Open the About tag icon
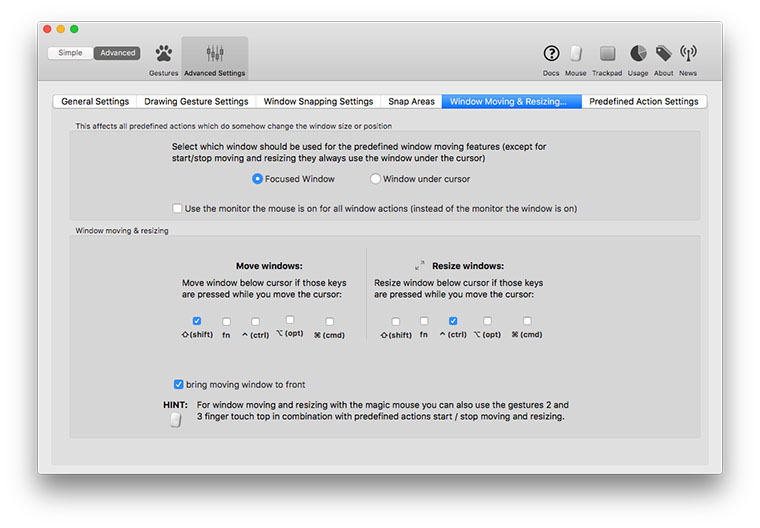 click(x=663, y=54)
